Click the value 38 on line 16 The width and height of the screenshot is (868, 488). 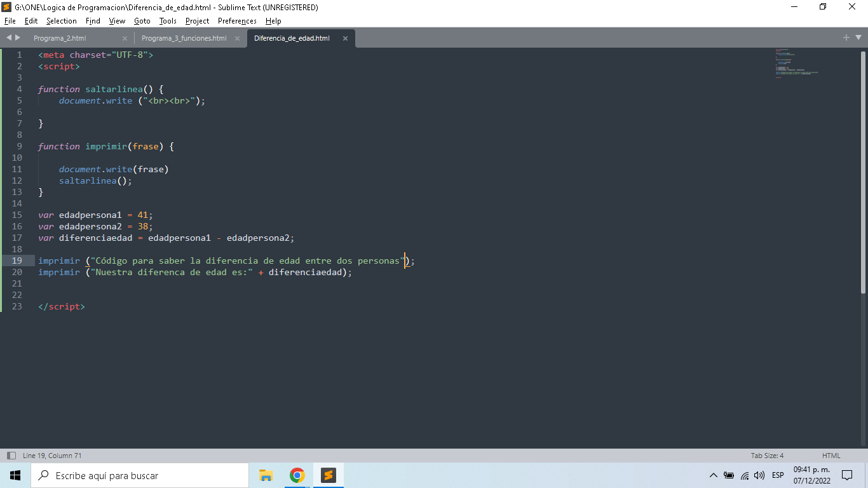click(x=143, y=226)
